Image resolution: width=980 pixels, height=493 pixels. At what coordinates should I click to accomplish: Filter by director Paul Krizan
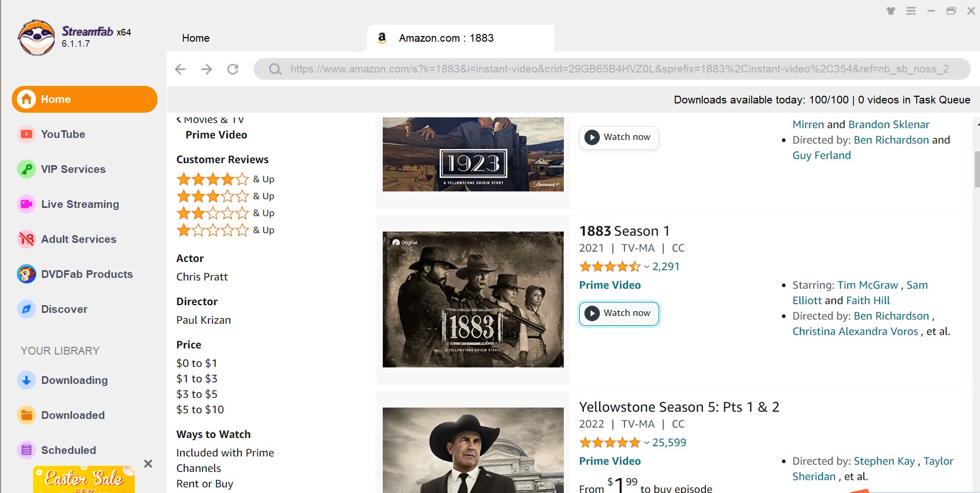tap(203, 320)
